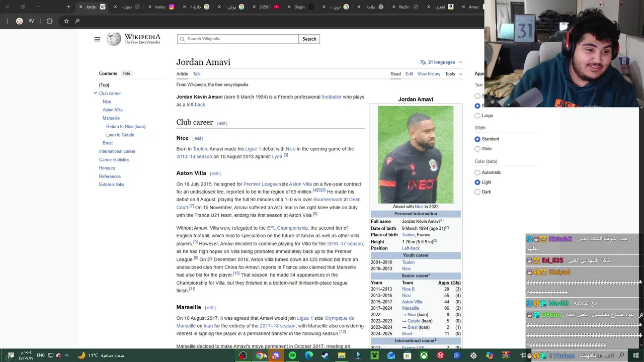Screen dimensions: 644x362
Task: Bookmark this page with the star icon
Action: [x=66, y=21]
